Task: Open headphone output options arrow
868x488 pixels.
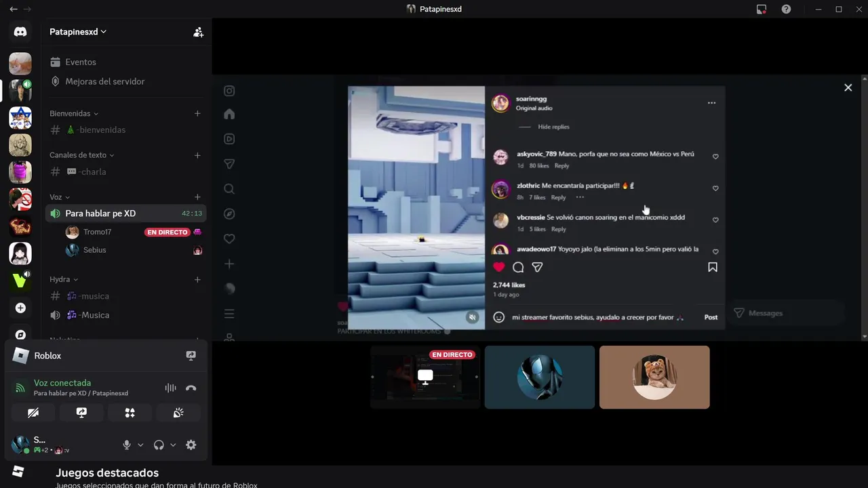Action: pos(173,445)
